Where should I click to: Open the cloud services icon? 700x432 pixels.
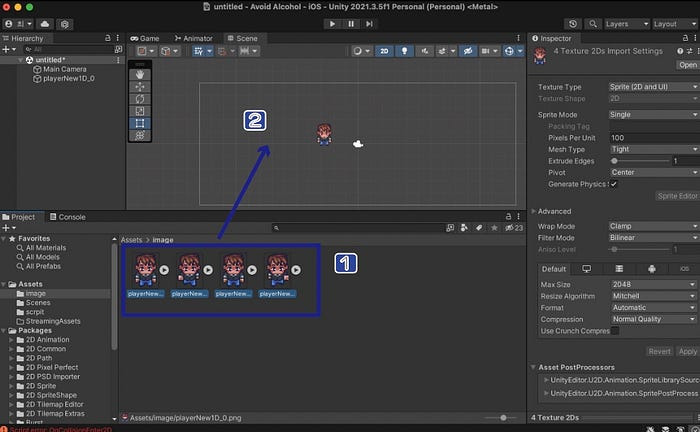47,23
